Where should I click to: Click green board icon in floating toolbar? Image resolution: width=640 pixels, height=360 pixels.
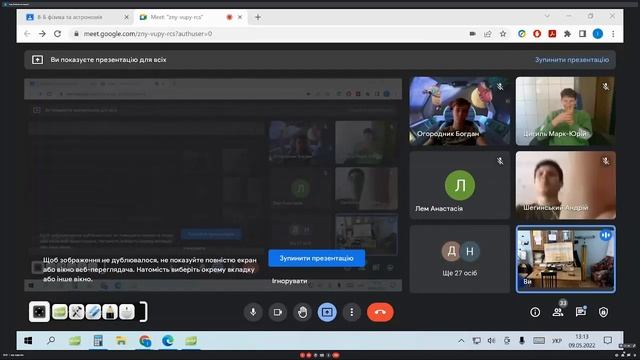[60, 312]
